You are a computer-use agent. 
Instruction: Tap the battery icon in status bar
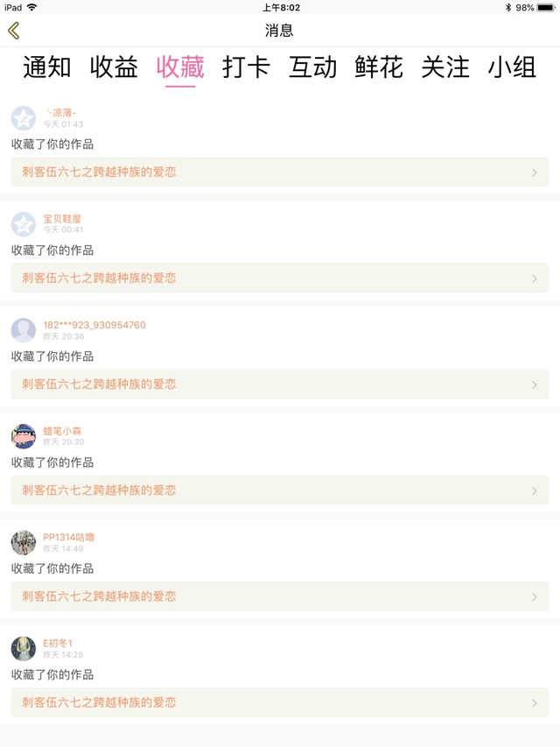click(547, 7)
